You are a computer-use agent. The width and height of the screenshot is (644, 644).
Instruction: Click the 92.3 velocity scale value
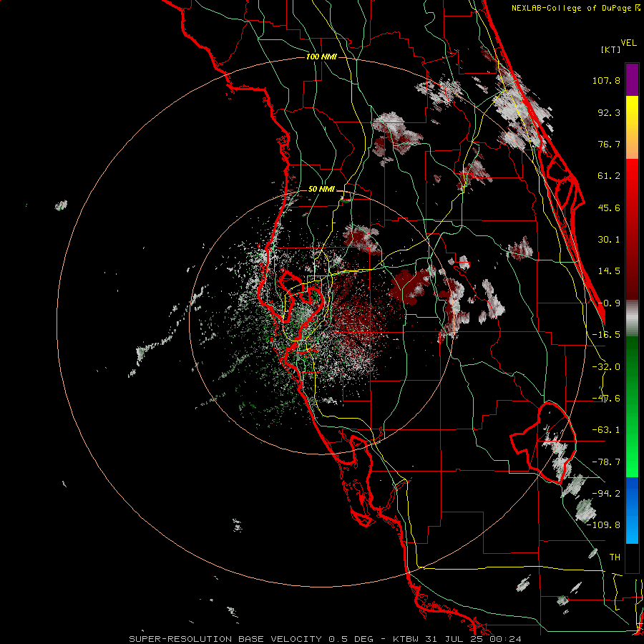(x=609, y=112)
